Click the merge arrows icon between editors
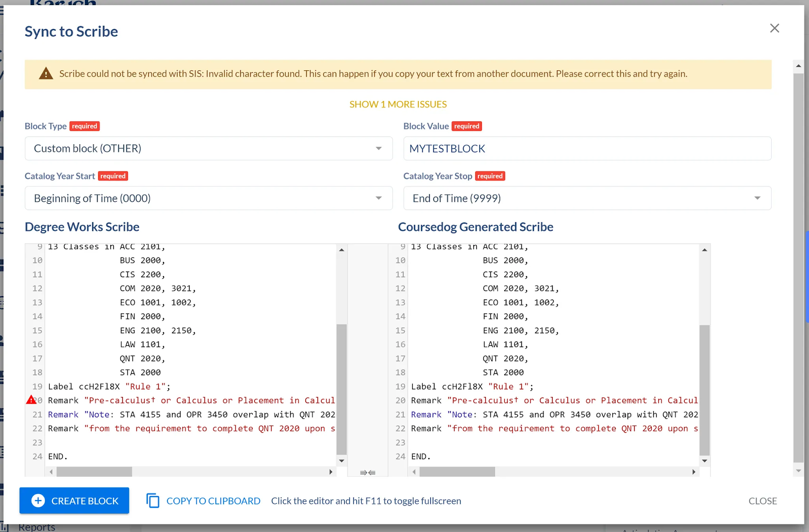The width and height of the screenshot is (809, 532). pos(368,472)
